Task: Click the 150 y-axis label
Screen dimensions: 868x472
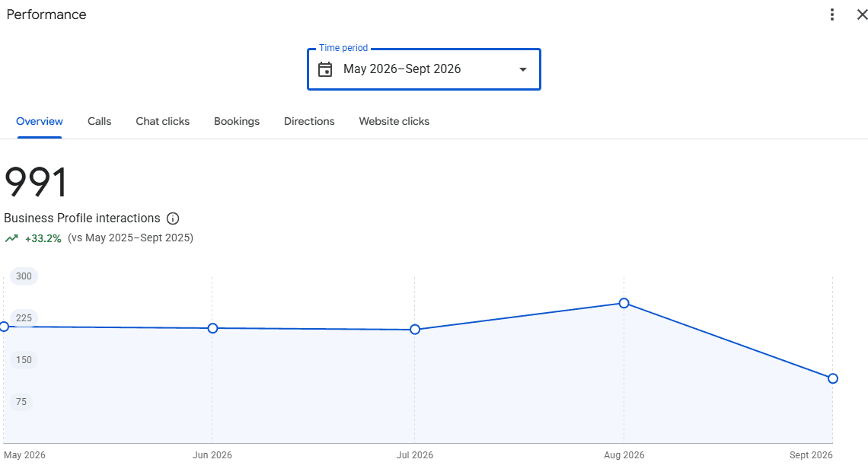Action: coord(24,359)
